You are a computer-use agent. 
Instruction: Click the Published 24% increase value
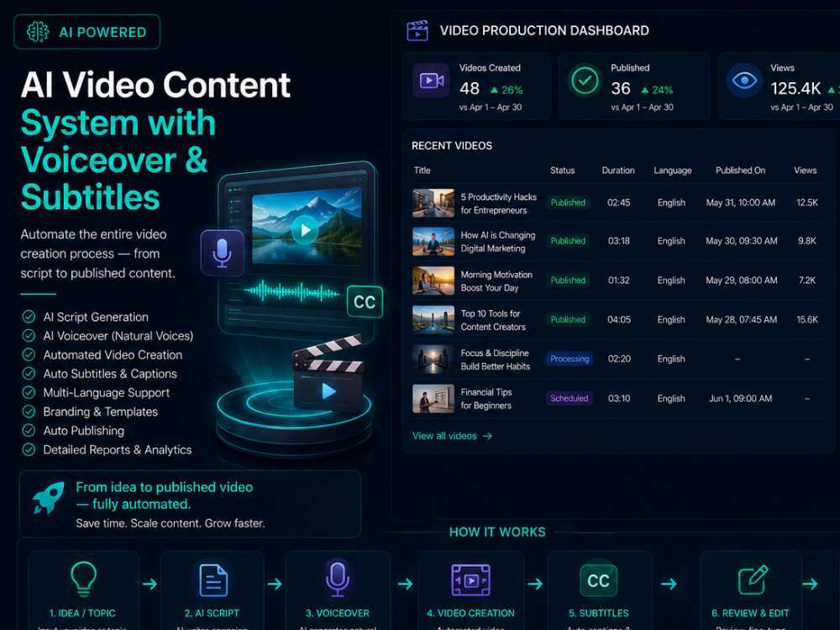pos(658,90)
